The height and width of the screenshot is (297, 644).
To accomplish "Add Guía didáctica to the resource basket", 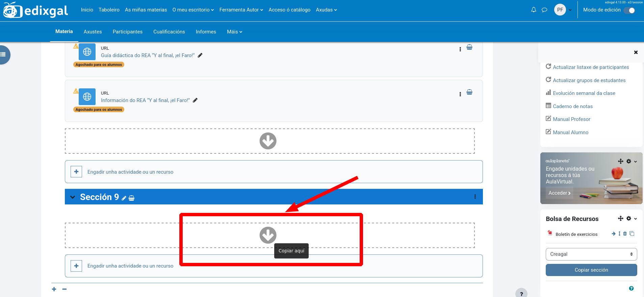I will (469, 47).
